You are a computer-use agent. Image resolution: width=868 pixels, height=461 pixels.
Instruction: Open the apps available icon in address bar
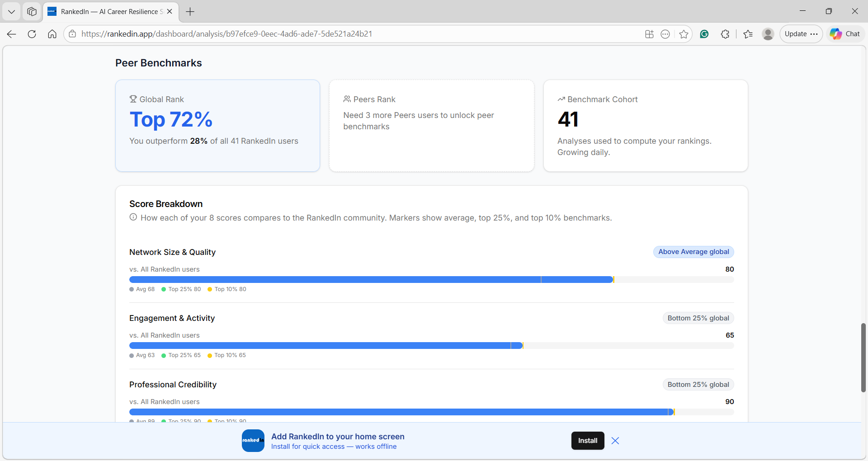point(649,34)
